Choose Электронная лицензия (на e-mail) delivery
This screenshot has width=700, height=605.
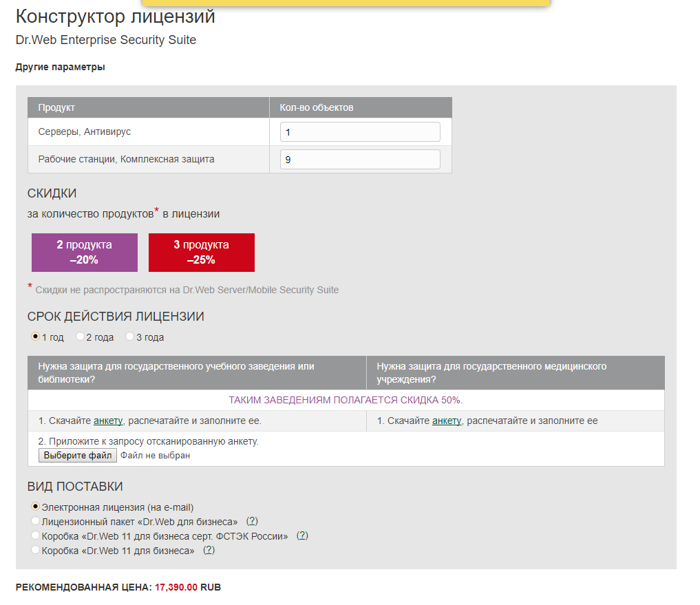click(x=35, y=507)
